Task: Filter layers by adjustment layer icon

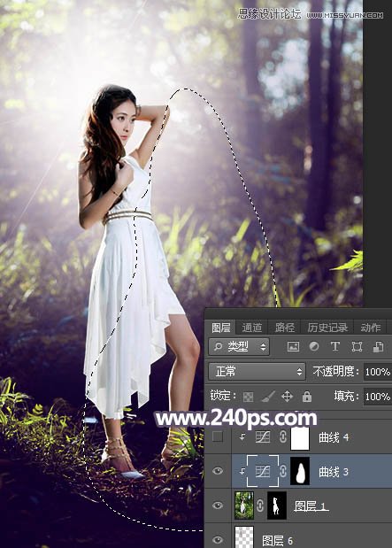Action: pyautogui.click(x=314, y=347)
